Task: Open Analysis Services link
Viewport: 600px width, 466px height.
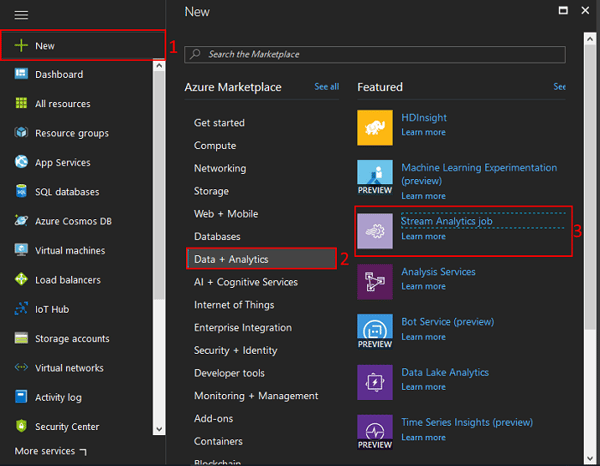Action: (x=438, y=272)
